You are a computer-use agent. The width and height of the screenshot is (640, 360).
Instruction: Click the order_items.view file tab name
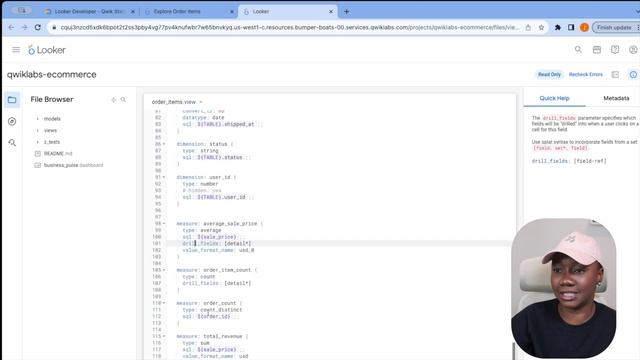[173, 102]
